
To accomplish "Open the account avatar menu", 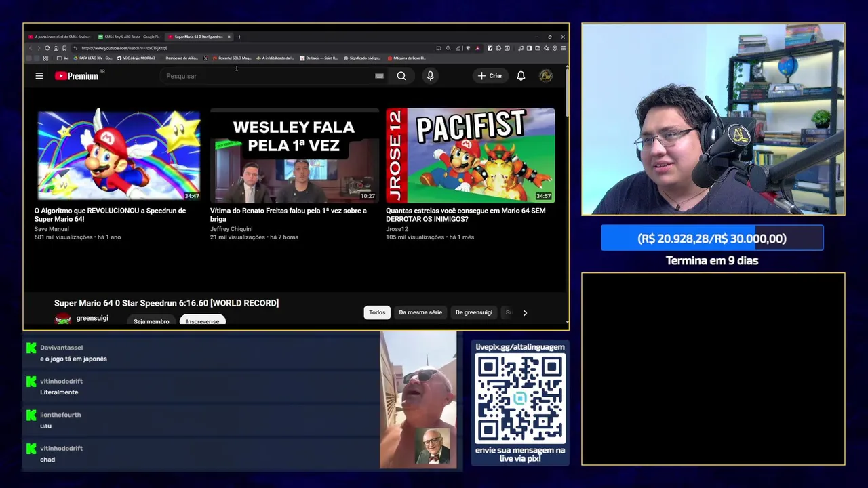I will tap(545, 76).
